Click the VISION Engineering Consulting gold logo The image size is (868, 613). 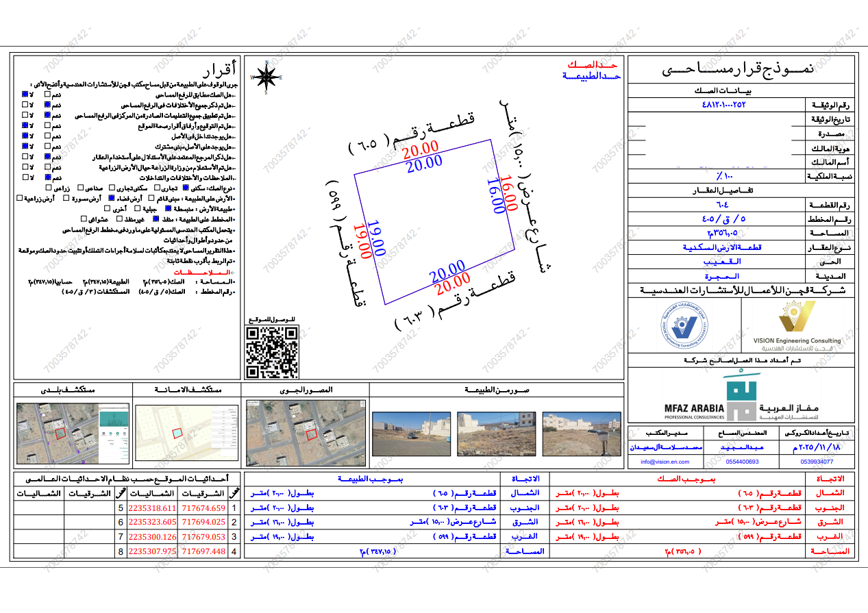click(797, 325)
